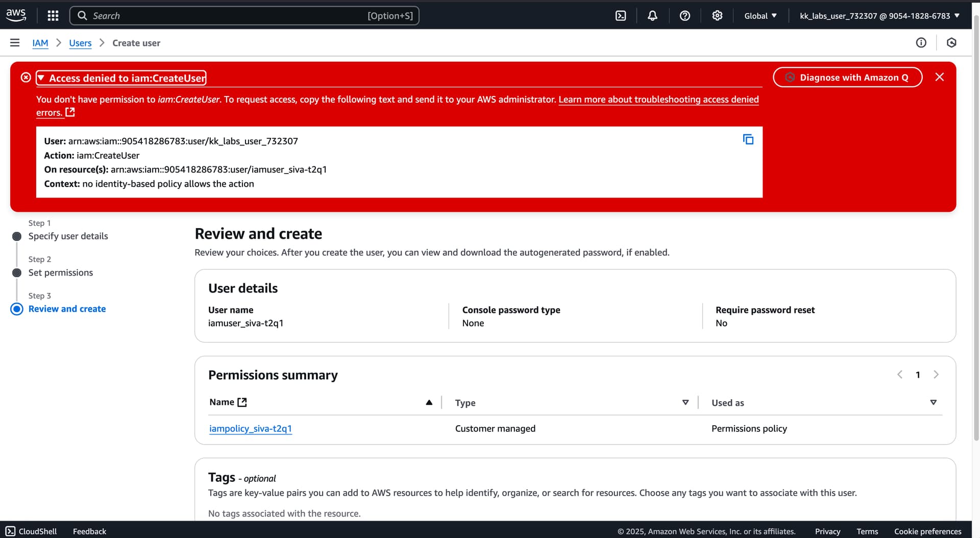Select the Review and create step
Viewport: 980px width, 538px height.
[x=67, y=309]
